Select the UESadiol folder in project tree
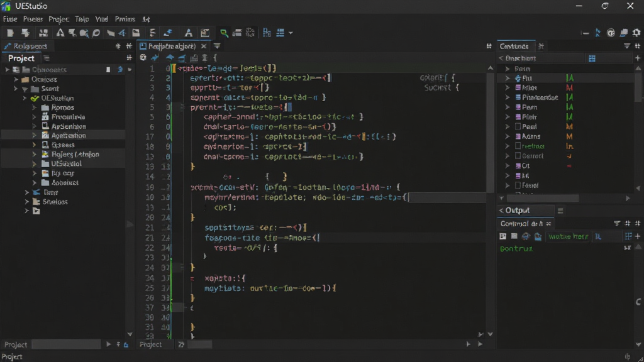Viewport: 644px width, 362px height. pyautogui.click(x=66, y=163)
